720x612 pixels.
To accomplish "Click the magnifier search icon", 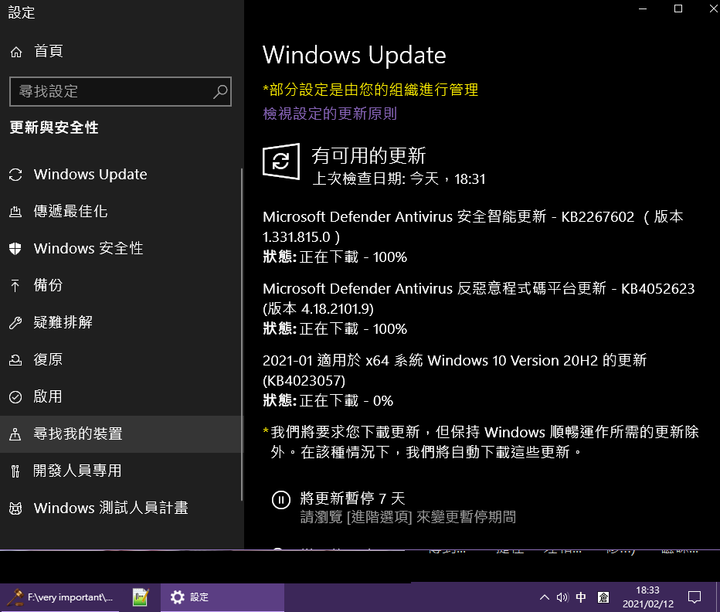I will (x=220, y=91).
